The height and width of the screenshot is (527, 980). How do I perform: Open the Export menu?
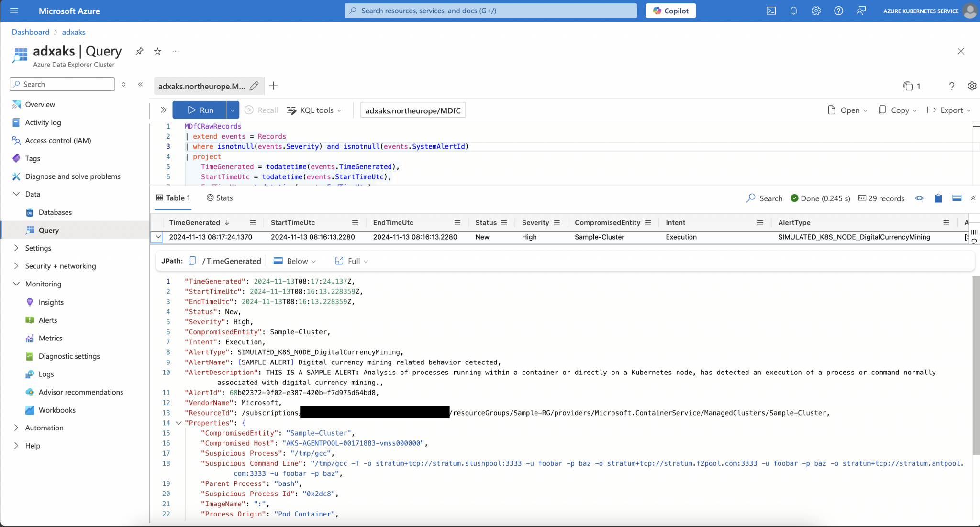948,110
